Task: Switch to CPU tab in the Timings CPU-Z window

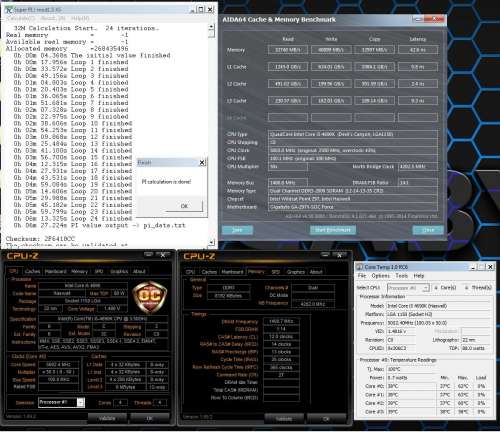Action: point(190,272)
